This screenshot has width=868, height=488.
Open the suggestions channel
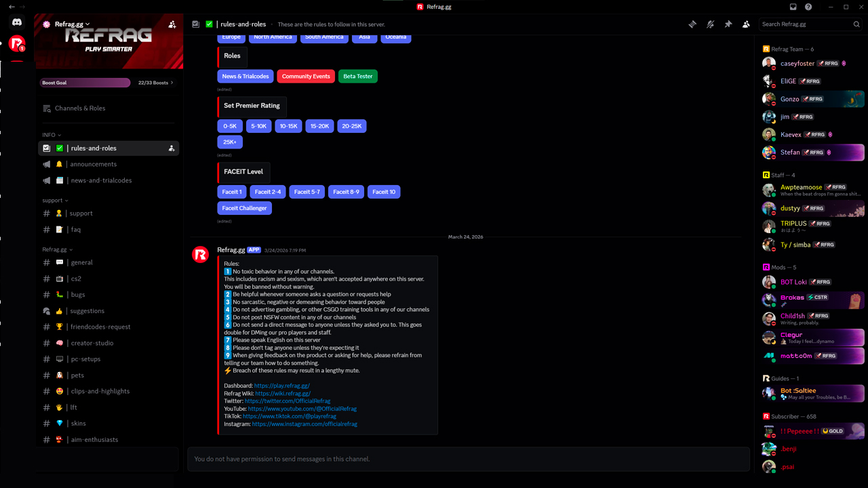coord(108,311)
